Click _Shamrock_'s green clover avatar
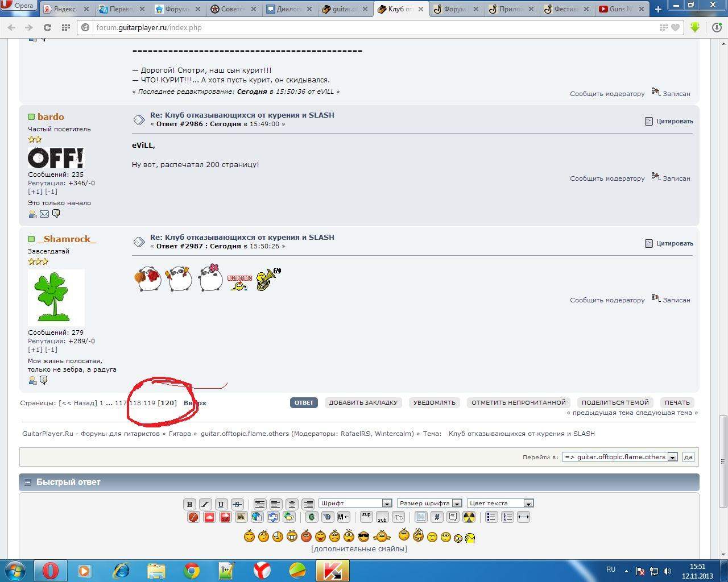 (56, 297)
